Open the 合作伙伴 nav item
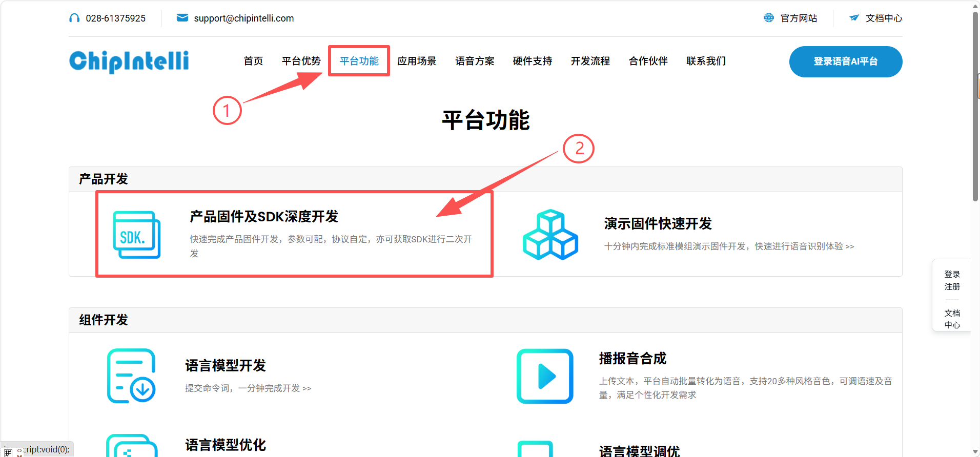Image resolution: width=980 pixels, height=457 pixels. tap(648, 61)
